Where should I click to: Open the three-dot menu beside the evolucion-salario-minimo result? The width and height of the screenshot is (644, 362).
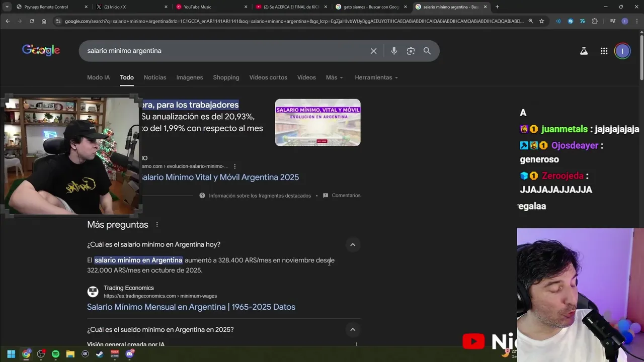[234, 166]
